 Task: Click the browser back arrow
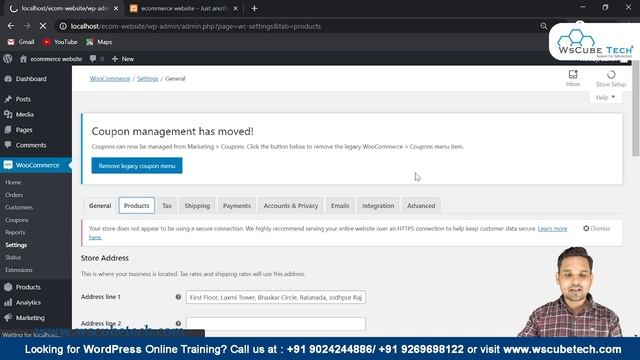pyautogui.click(x=11, y=26)
